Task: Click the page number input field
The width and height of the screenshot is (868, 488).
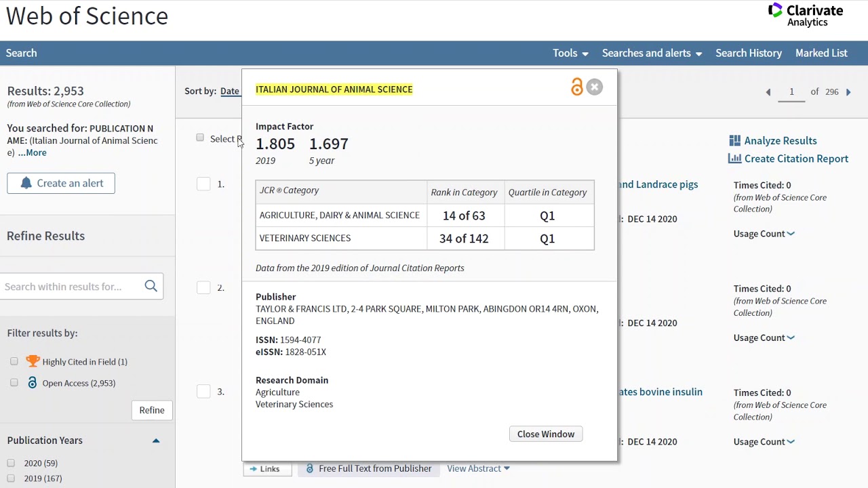Action: point(791,92)
